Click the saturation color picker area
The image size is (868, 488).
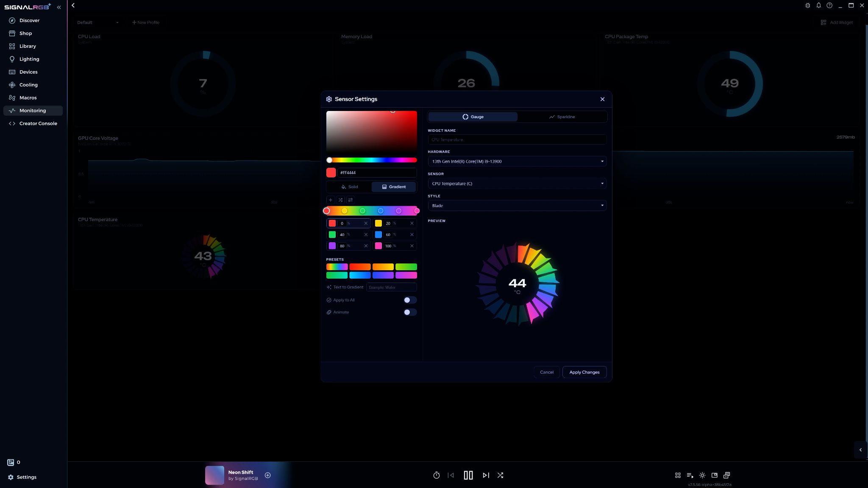[x=372, y=132]
